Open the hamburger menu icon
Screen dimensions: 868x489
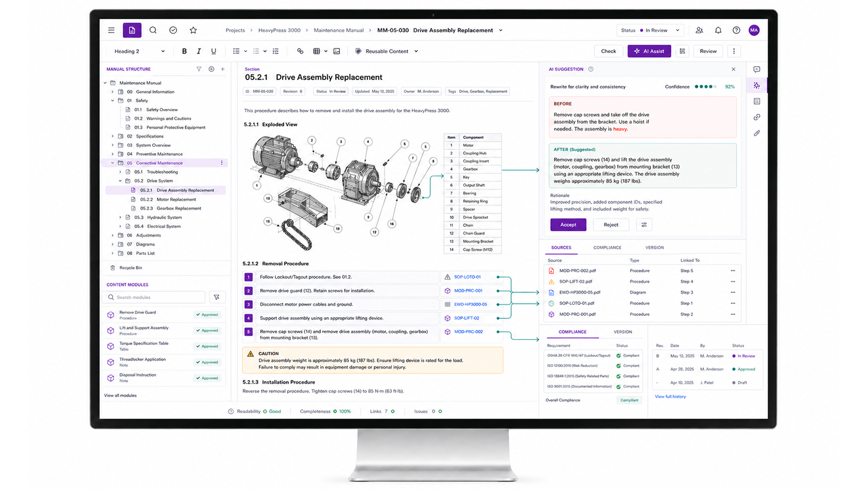coord(111,30)
